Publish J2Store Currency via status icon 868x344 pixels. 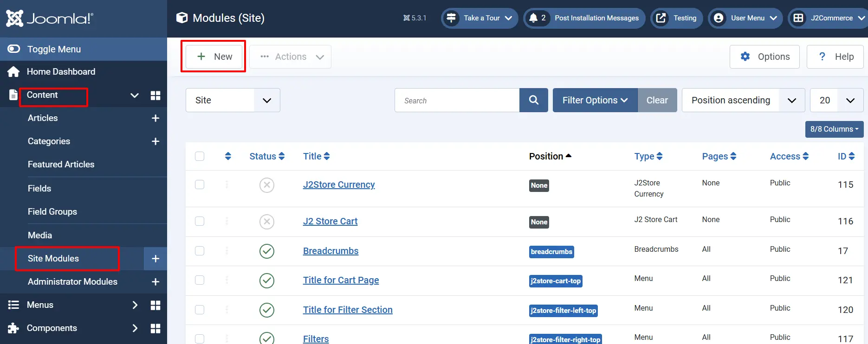267,185
